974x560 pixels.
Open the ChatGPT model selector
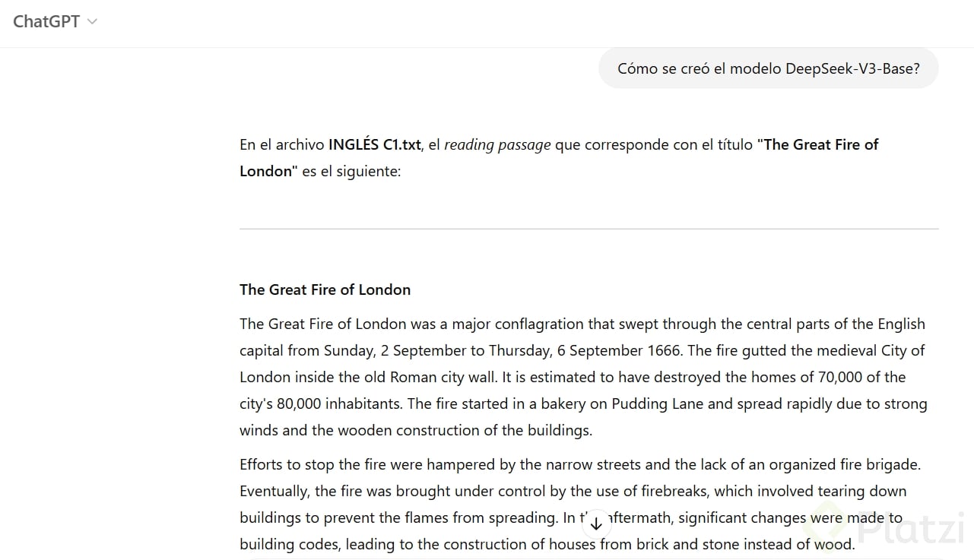point(54,21)
